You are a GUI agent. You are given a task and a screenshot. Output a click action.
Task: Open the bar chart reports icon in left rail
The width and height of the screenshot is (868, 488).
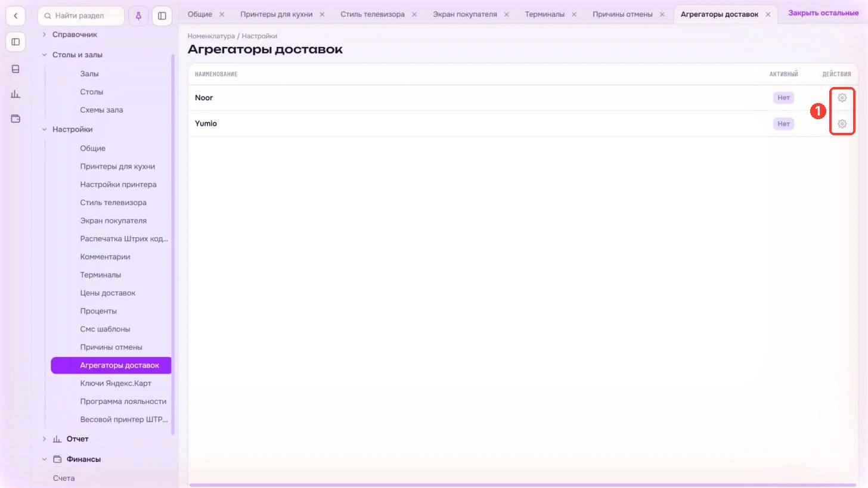[x=15, y=94]
